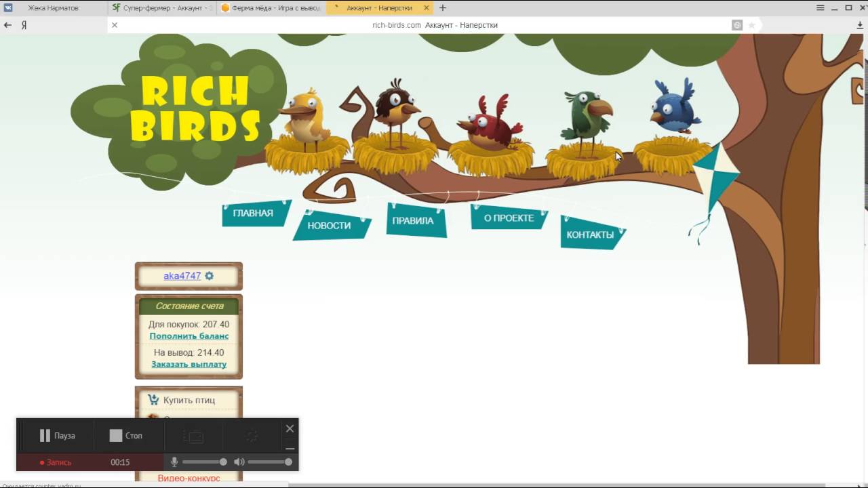Stop page loading with X button
Viewport: 868px width, 488px height.
click(115, 25)
